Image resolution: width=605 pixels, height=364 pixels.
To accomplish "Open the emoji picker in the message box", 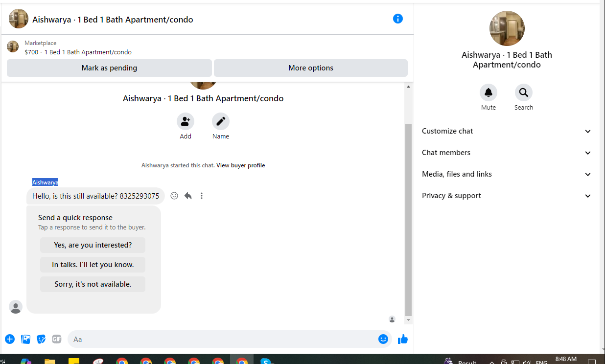I will tap(383, 339).
